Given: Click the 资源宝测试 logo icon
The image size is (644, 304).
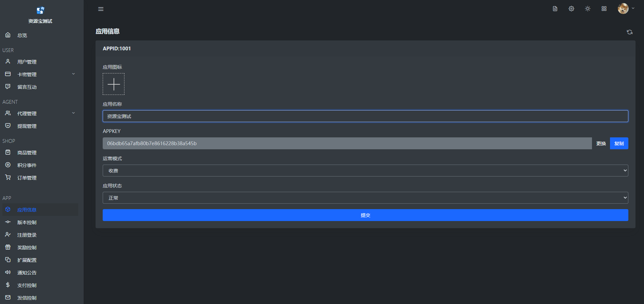Looking at the screenshot, I should tap(40, 10).
